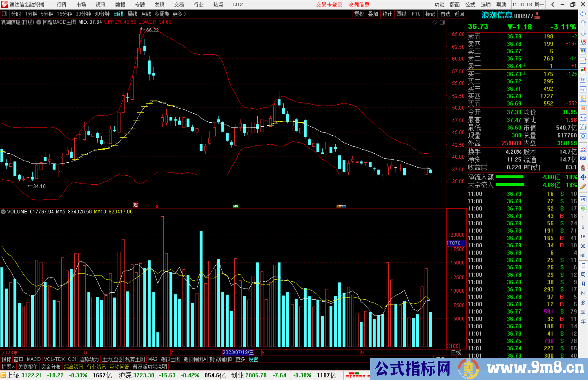Click the four-way move arrows icon
This screenshot has height=380, width=588.
point(583,177)
